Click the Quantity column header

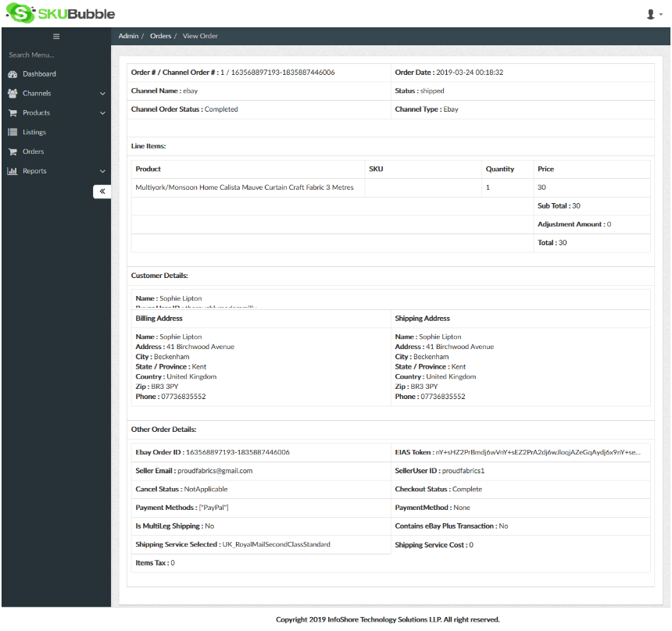coord(500,169)
